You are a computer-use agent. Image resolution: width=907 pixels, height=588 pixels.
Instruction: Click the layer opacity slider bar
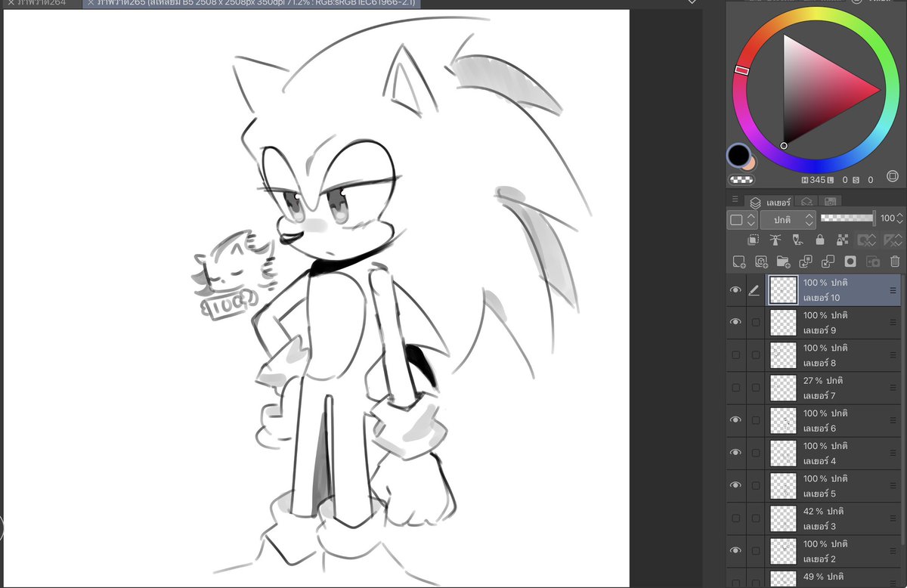pyautogui.click(x=847, y=218)
